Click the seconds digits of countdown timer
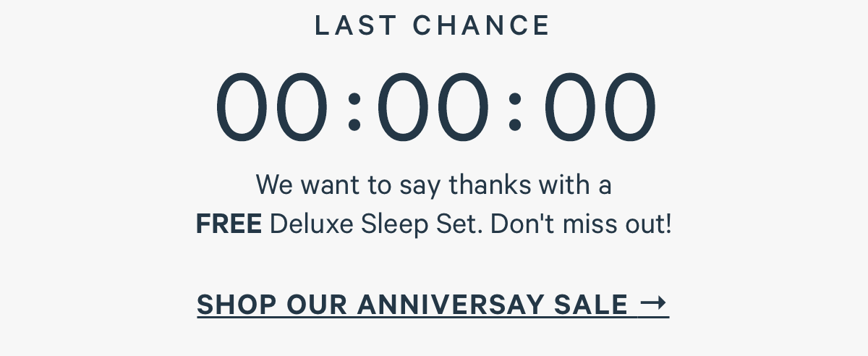This screenshot has width=868, height=356. pyautogui.click(x=600, y=107)
